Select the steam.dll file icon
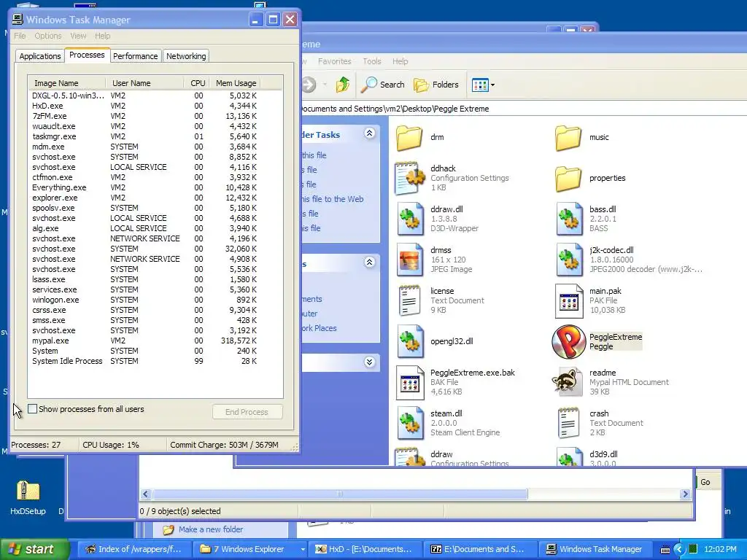 coord(410,424)
